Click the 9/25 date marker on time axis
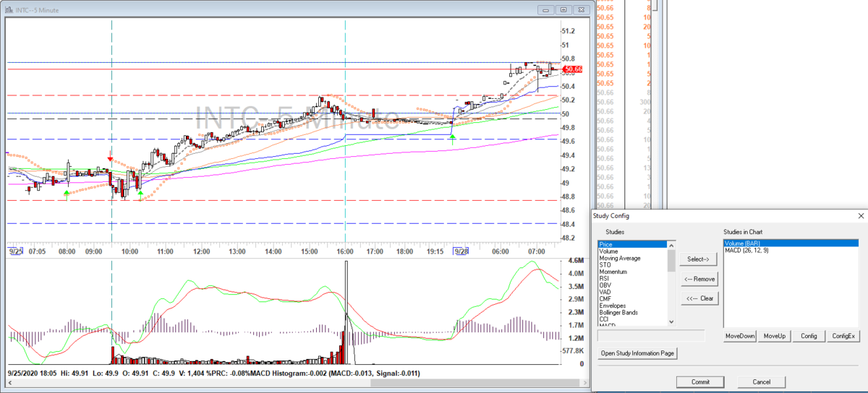Image resolution: width=868 pixels, height=393 pixels. tap(16, 251)
